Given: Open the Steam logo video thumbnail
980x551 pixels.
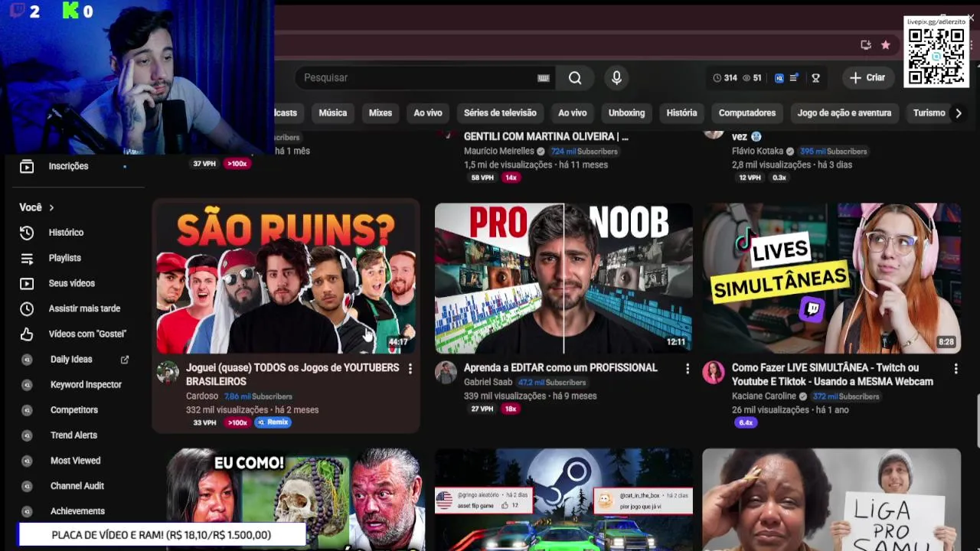Looking at the screenshot, I should [x=563, y=499].
